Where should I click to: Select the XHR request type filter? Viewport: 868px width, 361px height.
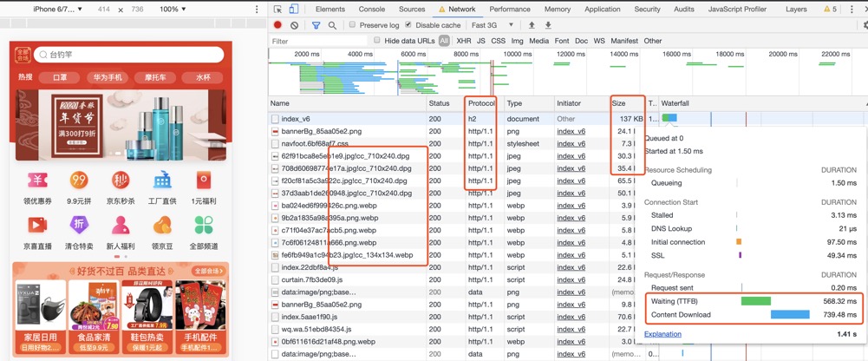pyautogui.click(x=463, y=41)
